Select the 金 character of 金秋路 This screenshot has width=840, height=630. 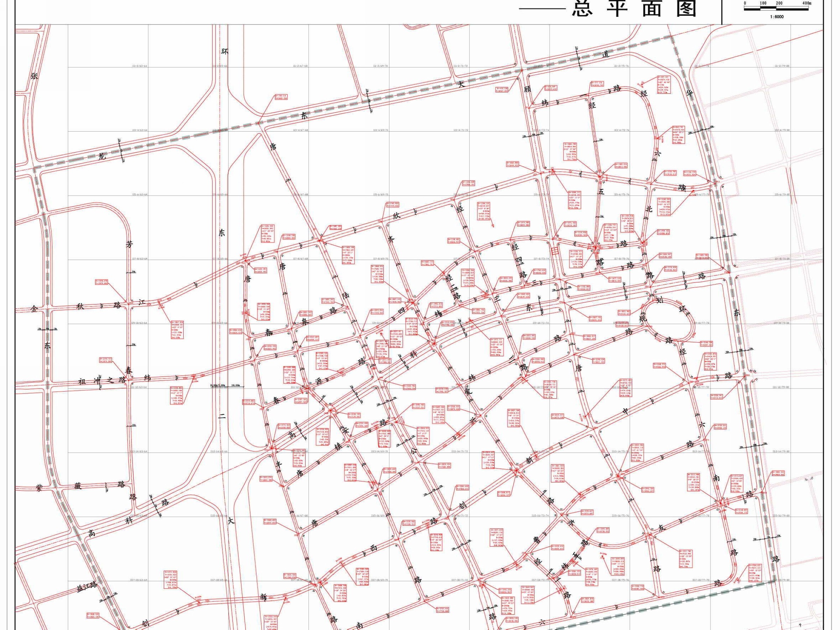pyautogui.click(x=35, y=309)
